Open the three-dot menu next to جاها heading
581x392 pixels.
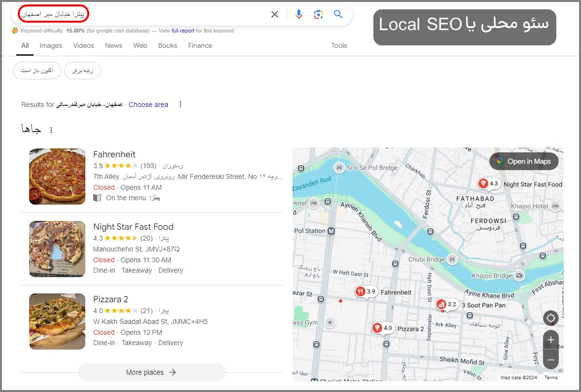[x=51, y=130]
